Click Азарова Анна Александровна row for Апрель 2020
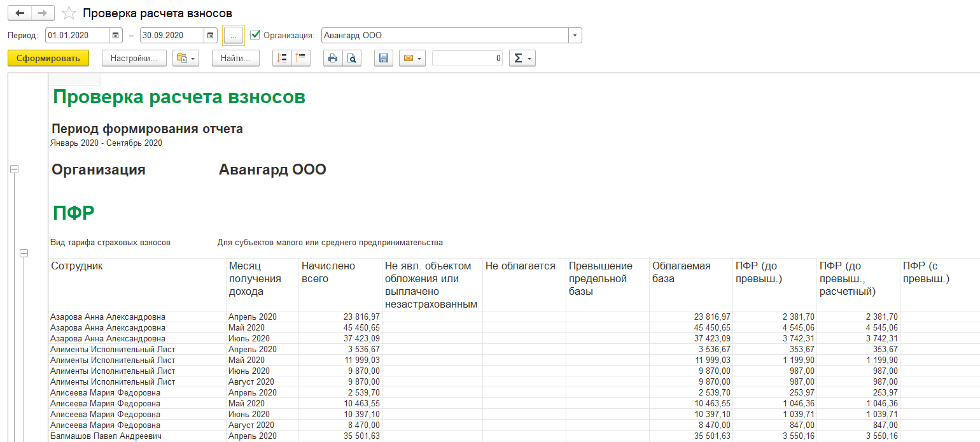Image resolution: width=980 pixels, height=442 pixels. click(x=108, y=317)
